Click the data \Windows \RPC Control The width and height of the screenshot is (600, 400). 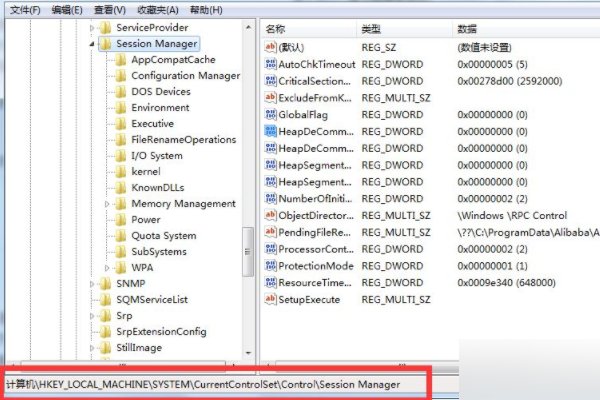[x=512, y=216]
